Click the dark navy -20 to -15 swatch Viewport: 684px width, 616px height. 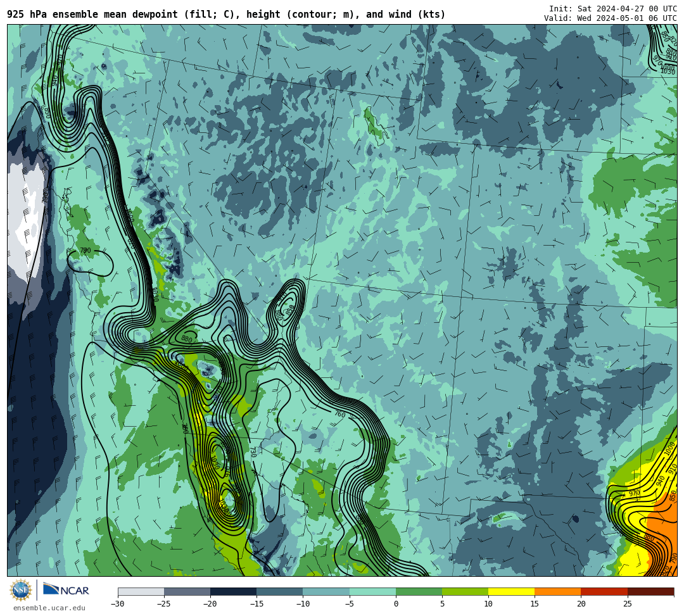tap(233, 591)
